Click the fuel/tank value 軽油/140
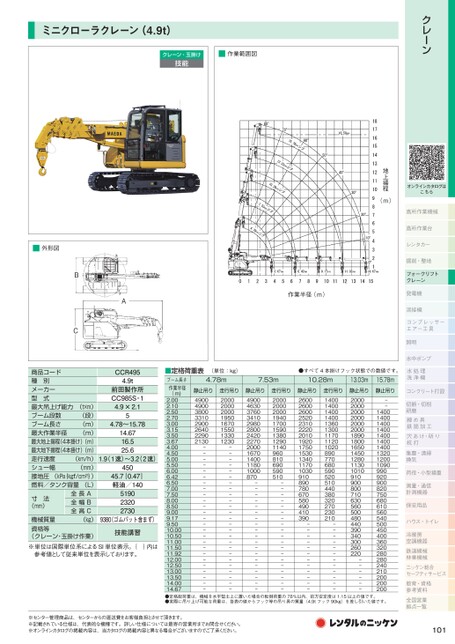Screen dimensions: 455x644 (x=127, y=485)
